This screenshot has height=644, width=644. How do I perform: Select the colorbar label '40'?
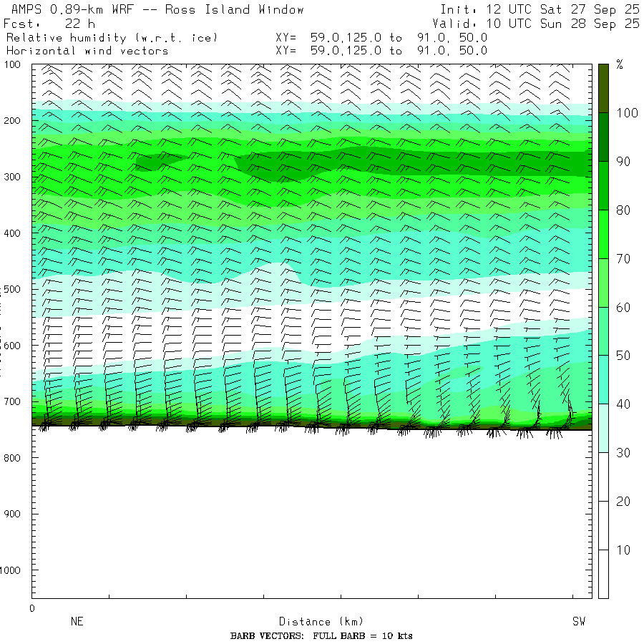point(623,404)
